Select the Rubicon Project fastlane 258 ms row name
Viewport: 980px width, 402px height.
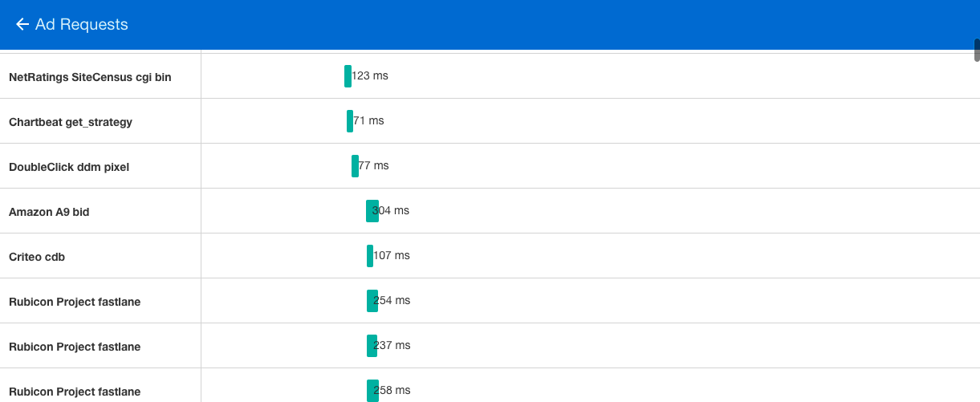pos(75,392)
